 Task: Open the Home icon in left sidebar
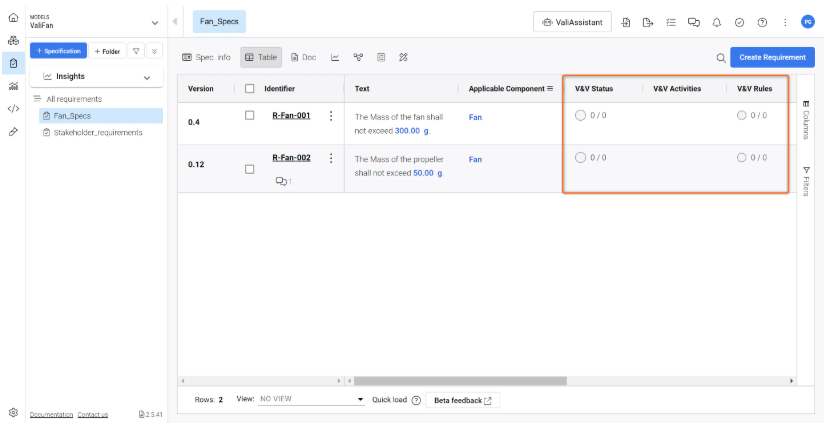click(14, 18)
